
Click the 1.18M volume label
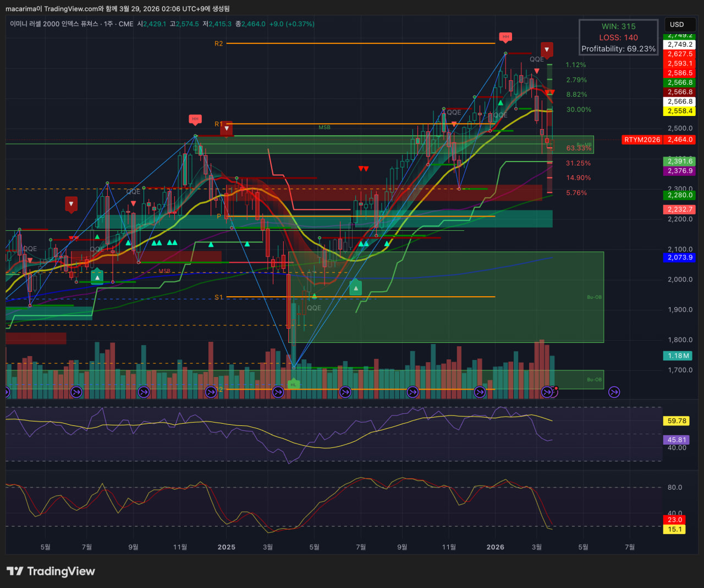tap(678, 356)
